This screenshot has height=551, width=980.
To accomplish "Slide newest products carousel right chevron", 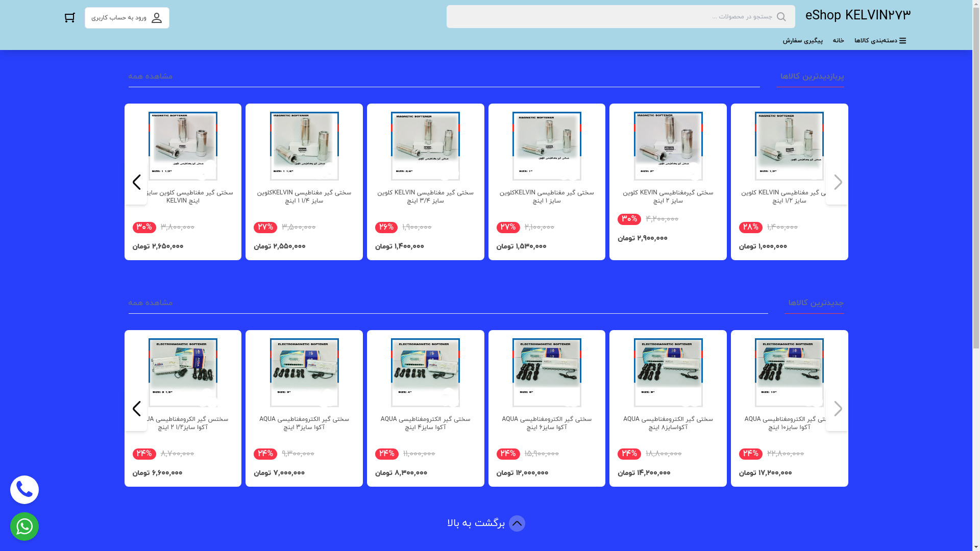I will pos(838,409).
